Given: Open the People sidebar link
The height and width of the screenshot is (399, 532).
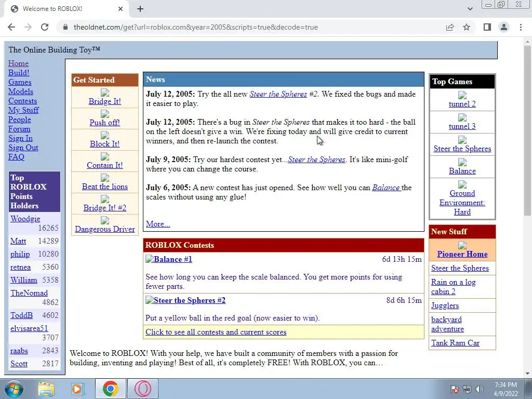Looking at the screenshot, I should click(19, 119).
